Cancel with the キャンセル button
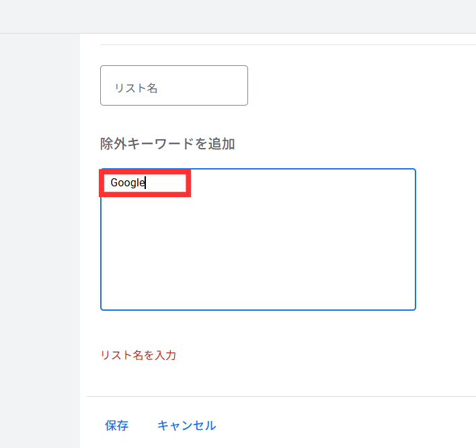 tap(187, 425)
